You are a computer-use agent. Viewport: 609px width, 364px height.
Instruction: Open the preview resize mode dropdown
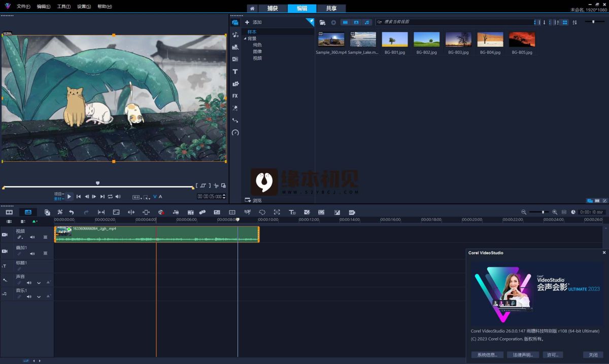[x=147, y=197]
